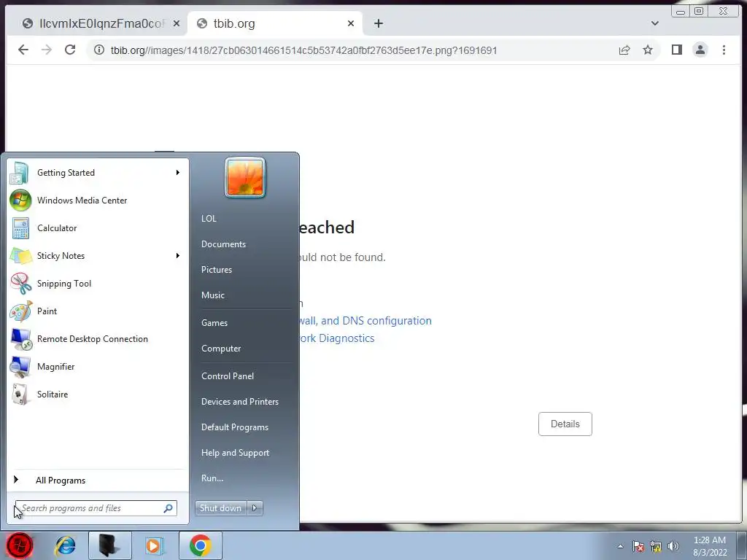Viewport: 747px width, 560px height.
Task: Open Computer from Start menu
Action: [221, 349]
